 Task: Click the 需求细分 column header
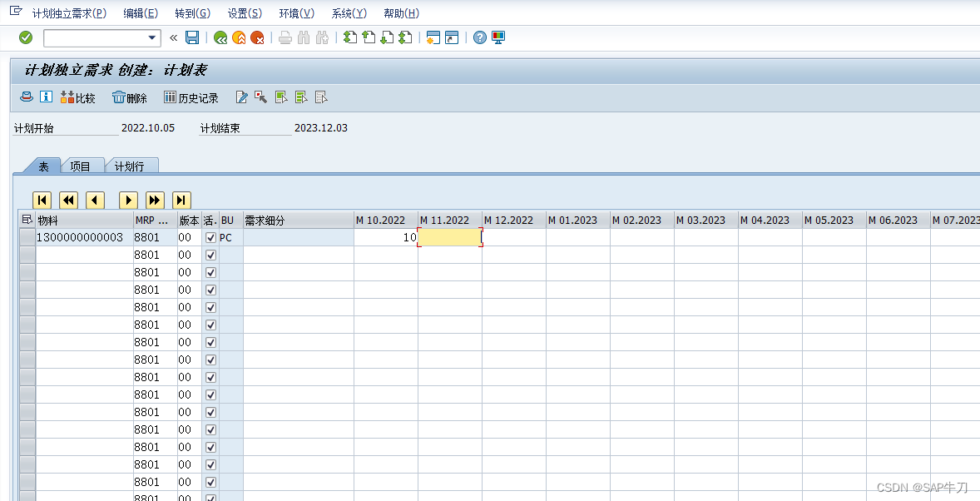(x=299, y=221)
